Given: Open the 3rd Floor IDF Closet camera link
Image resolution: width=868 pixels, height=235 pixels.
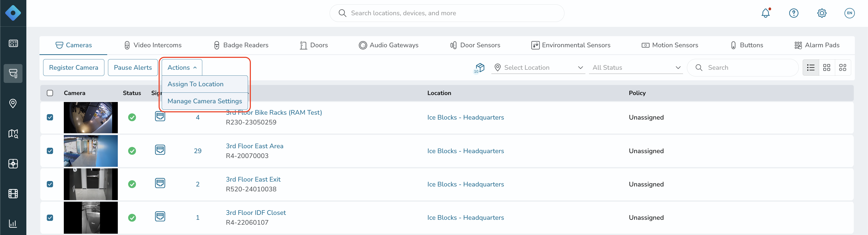Looking at the screenshot, I should pos(256,213).
